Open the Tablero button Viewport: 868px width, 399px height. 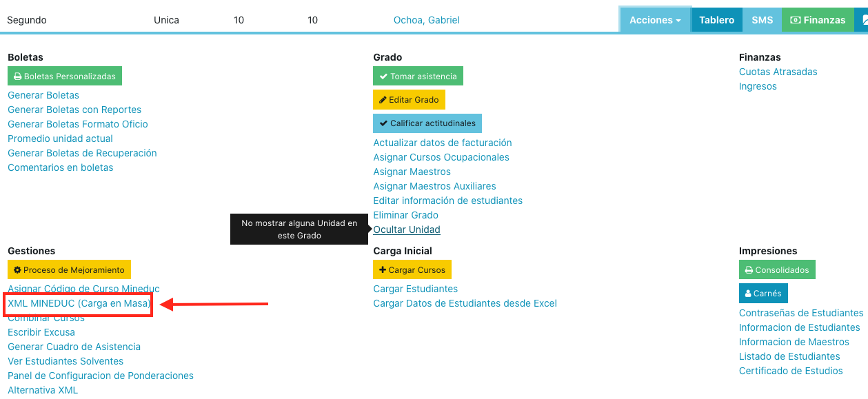click(717, 20)
